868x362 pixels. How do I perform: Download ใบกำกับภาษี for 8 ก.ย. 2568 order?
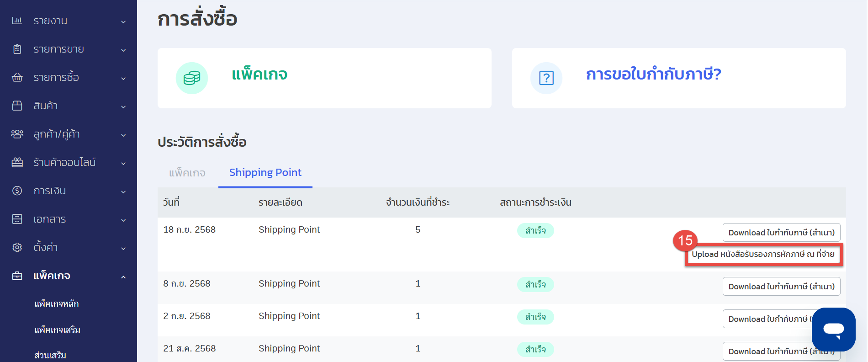tap(781, 287)
